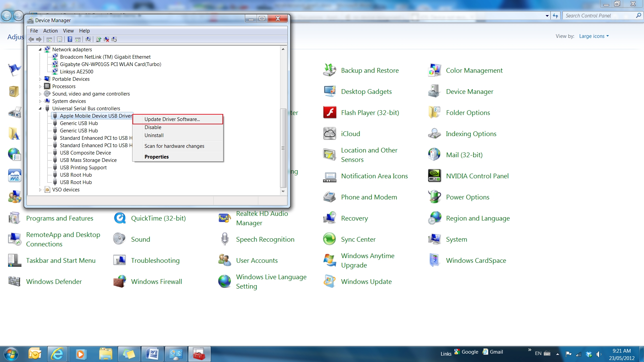Select Uninstall in the context menu
Screen dimensions: 644x362
[x=154, y=135]
